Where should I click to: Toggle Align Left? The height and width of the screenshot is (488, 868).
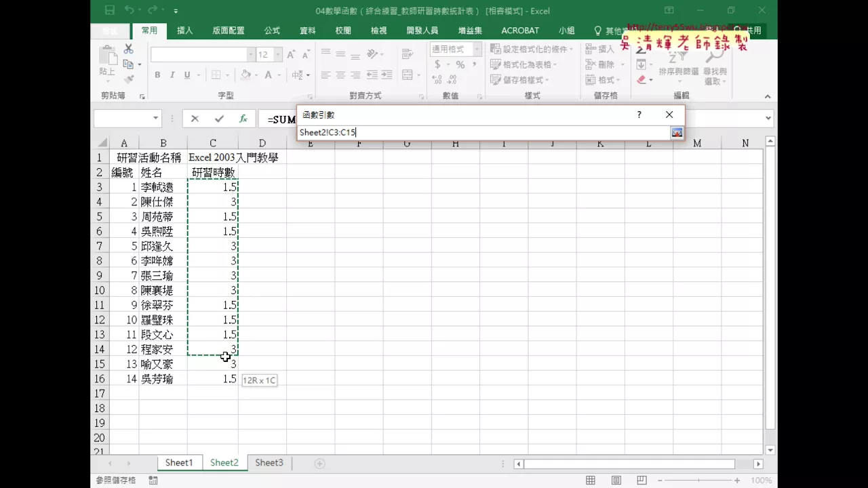(325, 75)
